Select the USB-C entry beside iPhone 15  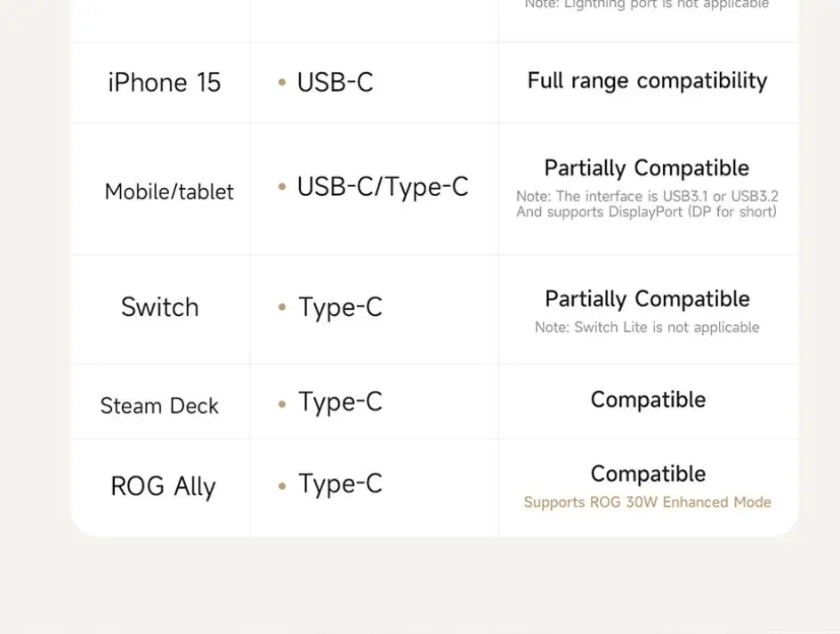coord(335,83)
